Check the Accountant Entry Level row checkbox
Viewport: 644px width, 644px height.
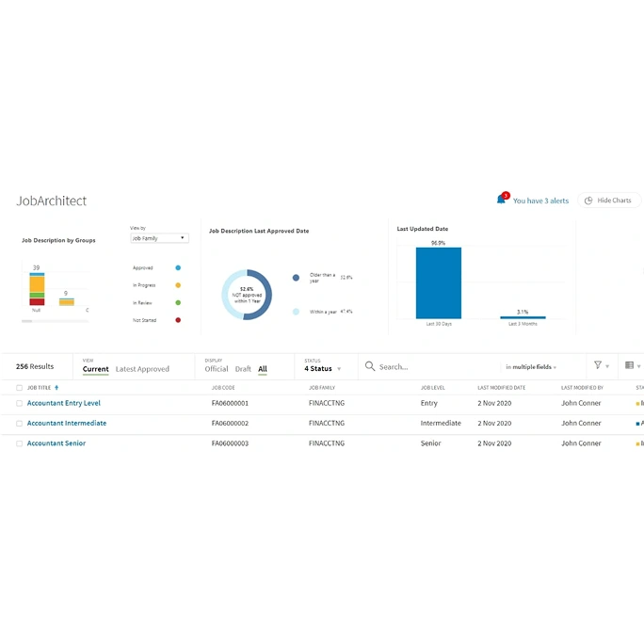[19, 403]
